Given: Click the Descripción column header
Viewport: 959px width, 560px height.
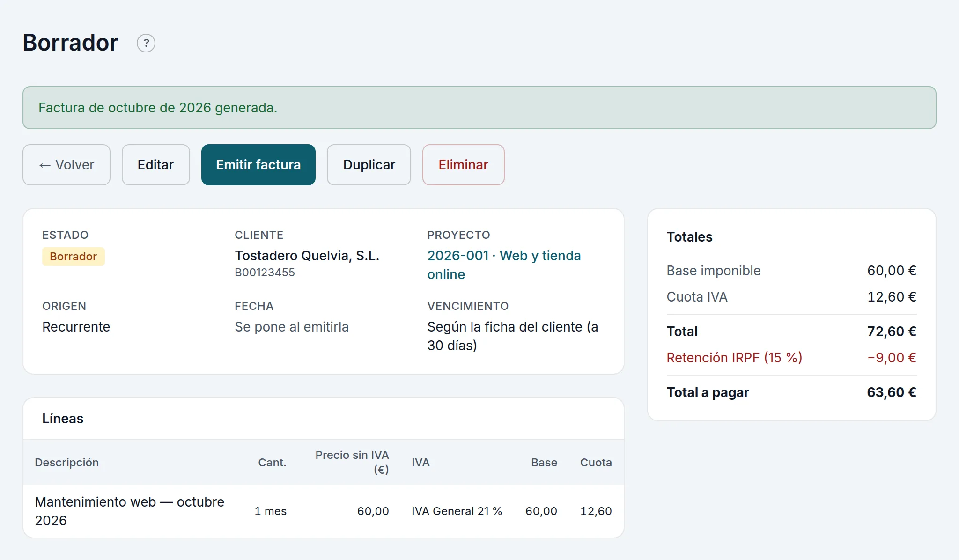Looking at the screenshot, I should 67,463.
